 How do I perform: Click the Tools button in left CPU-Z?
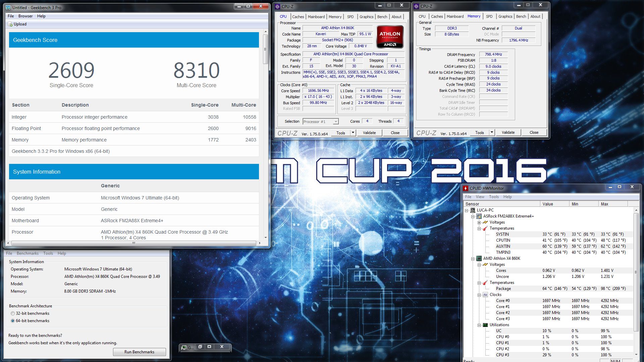point(341,133)
